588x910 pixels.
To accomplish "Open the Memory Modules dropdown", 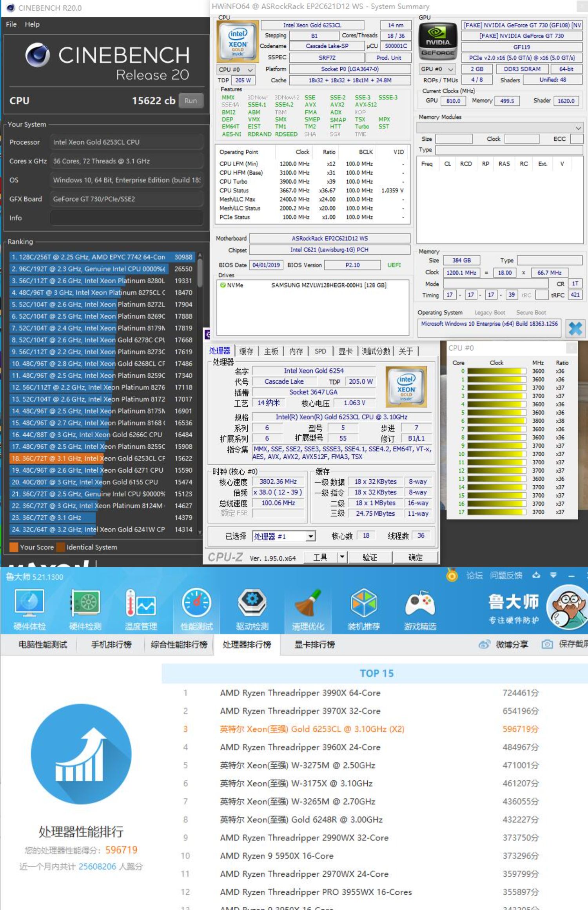I will pyautogui.click(x=500, y=128).
